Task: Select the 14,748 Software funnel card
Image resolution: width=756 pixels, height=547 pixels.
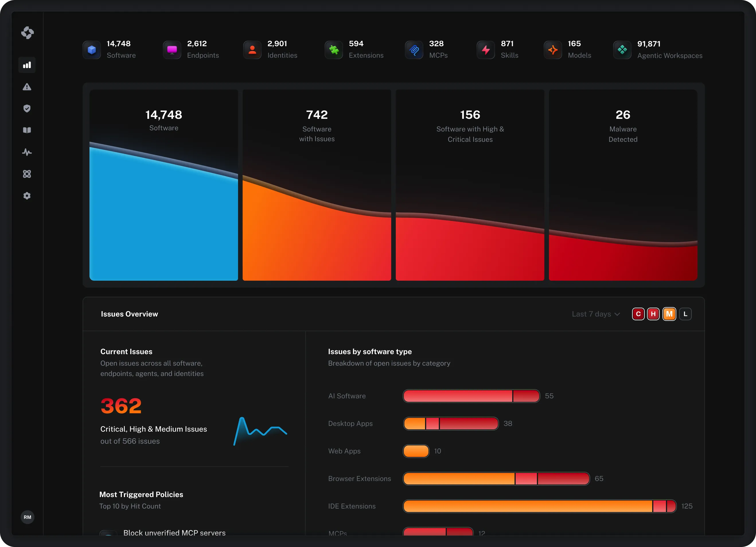Action: [164, 185]
